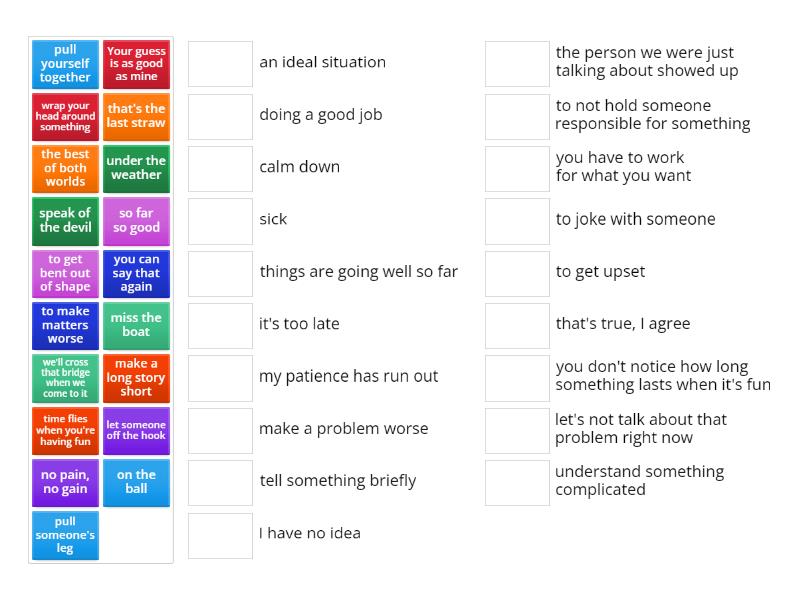Choose the 'the best of both worlds' tile
The width and height of the screenshot is (800, 600).
click(64, 169)
